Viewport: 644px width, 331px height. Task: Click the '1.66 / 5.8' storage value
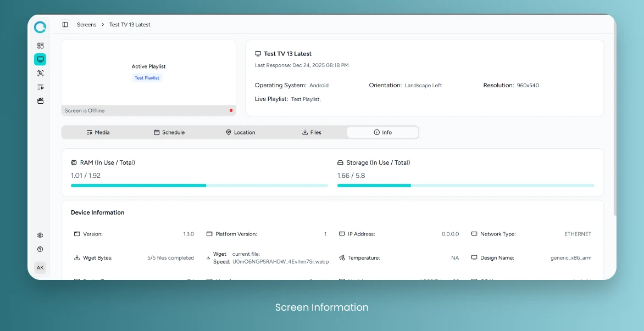[351, 176]
